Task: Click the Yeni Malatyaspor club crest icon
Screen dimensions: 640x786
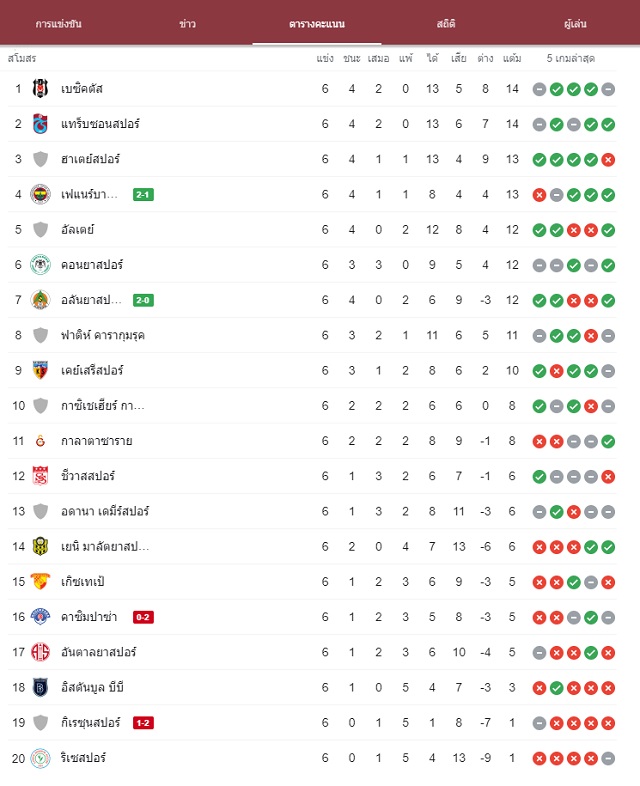Action: coord(40,546)
